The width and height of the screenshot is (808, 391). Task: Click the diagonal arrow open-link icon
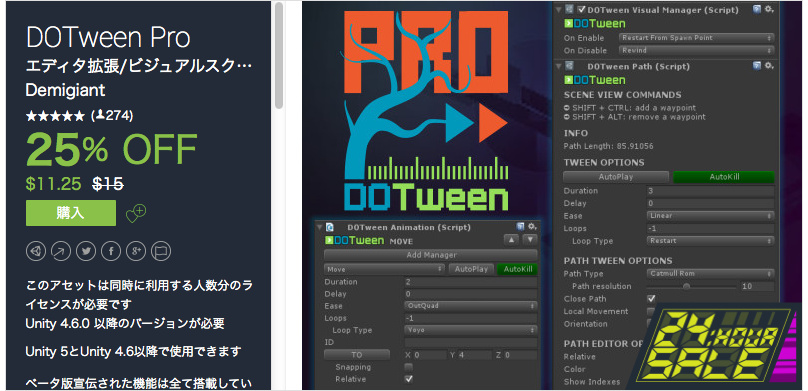click(61, 251)
